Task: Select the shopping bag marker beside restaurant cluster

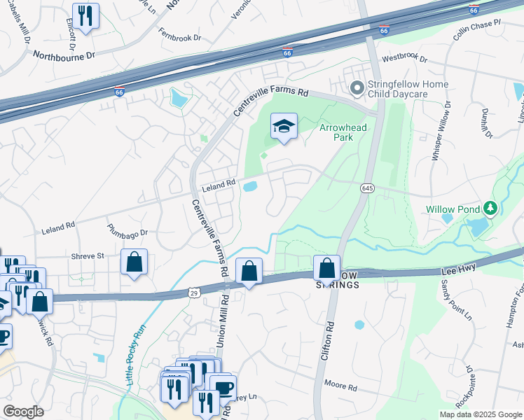Action: pyautogui.click(x=40, y=303)
